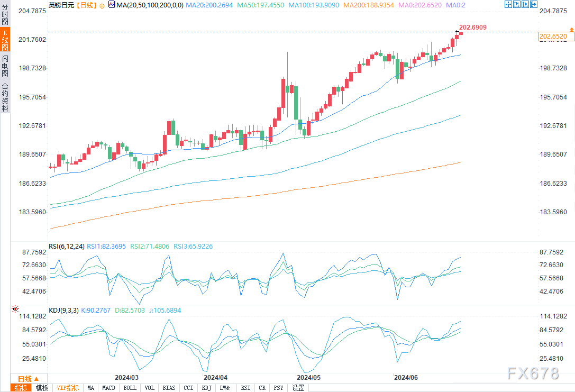
Task: Click the red sun icon next to KDJ
Action: 15,309
